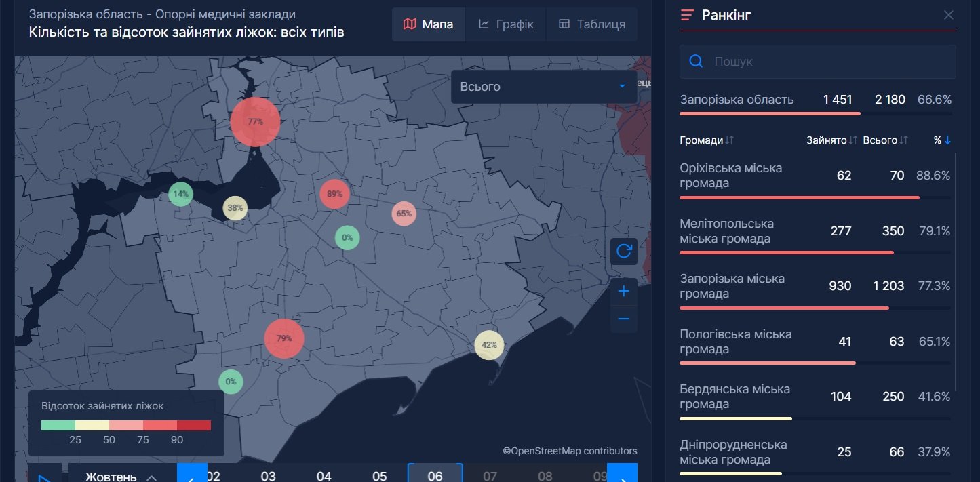Click the Ранкінг list icon in header
This screenshot has width=980, height=482.
(688, 15)
